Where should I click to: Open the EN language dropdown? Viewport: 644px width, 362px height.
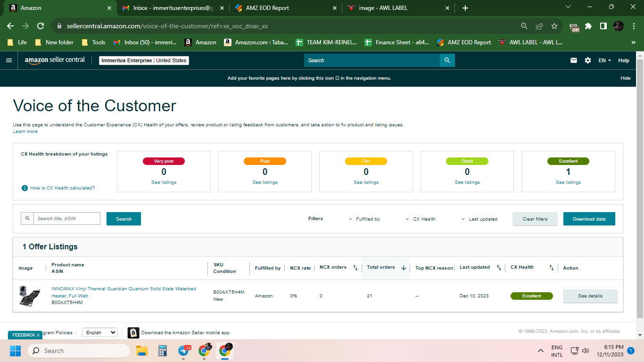click(605, 60)
